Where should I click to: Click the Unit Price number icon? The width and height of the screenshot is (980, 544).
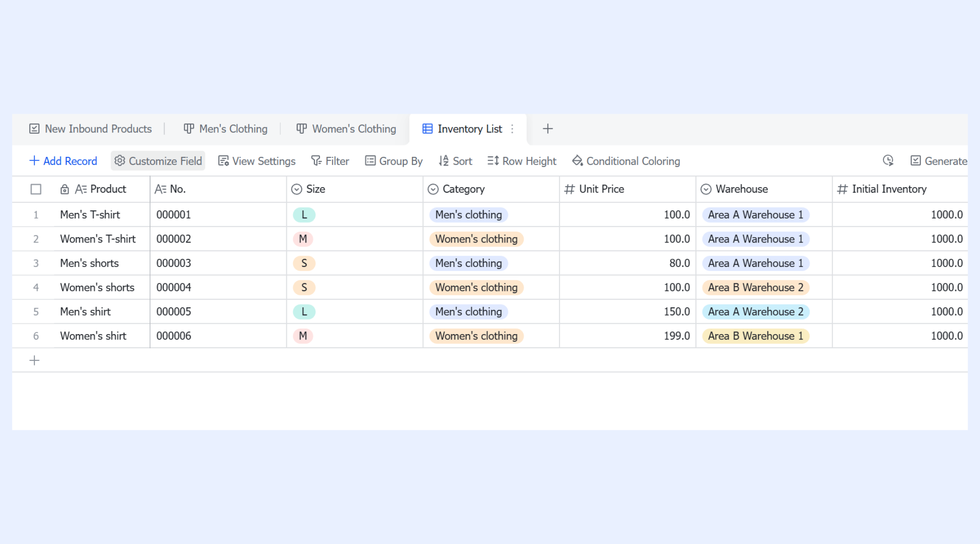(x=569, y=189)
